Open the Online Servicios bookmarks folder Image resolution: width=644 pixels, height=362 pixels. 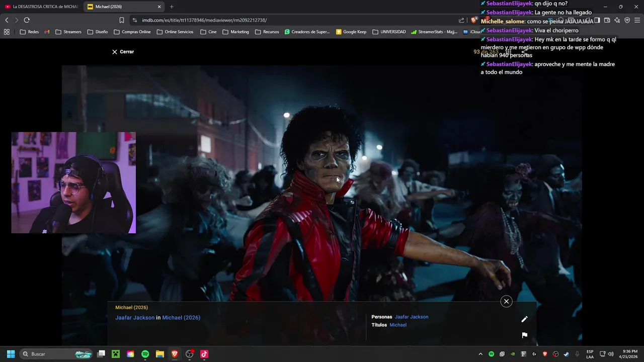(175, 32)
